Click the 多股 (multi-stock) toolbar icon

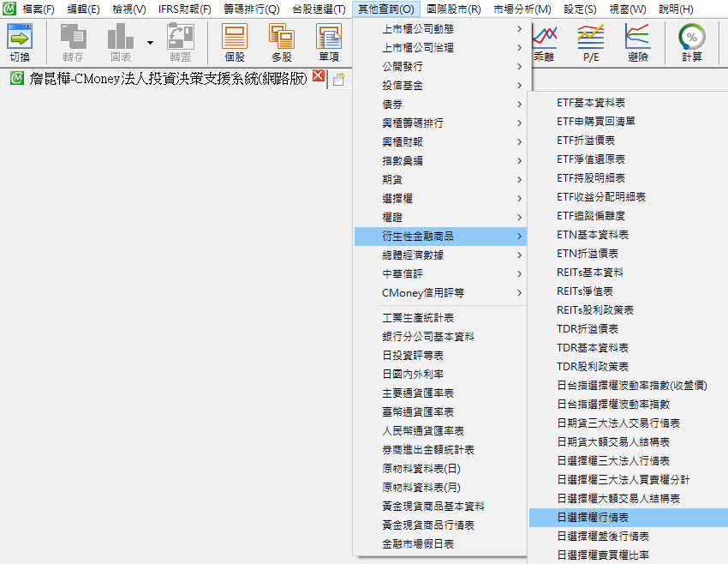click(x=281, y=42)
